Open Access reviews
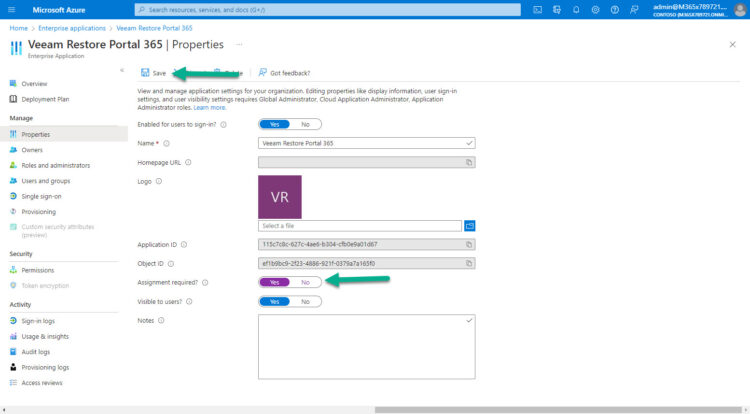The width and height of the screenshot is (750, 414). 42,382
